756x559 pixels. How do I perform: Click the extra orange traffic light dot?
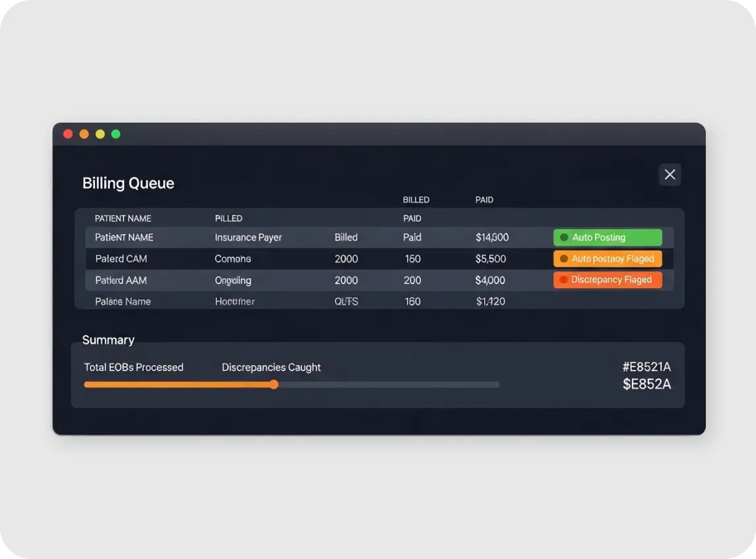tap(84, 133)
